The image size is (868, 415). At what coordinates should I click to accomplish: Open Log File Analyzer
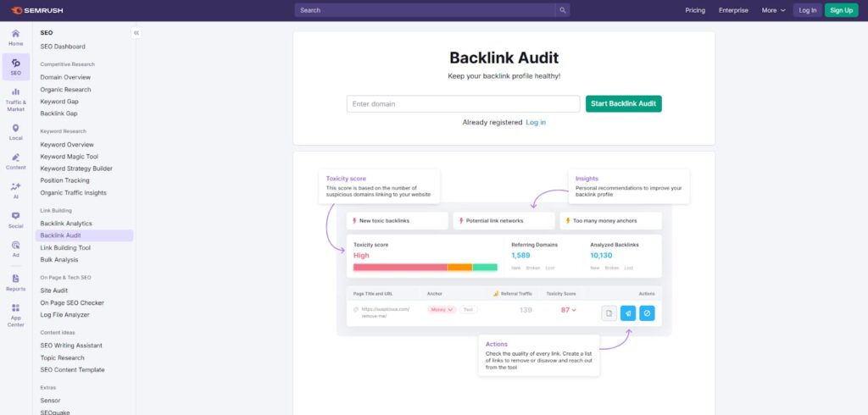coord(64,315)
